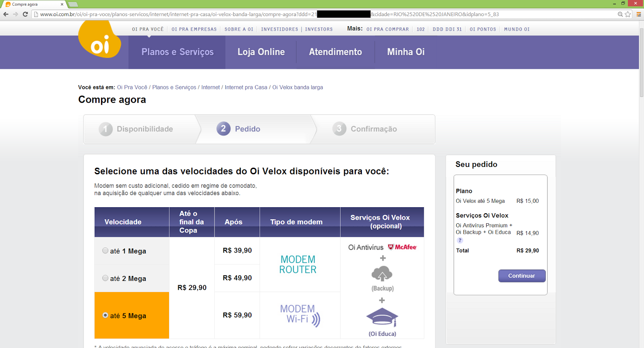This screenshot has height=348, width=644.
Task: Go back using the browser back arrow
Action: click(x=6, y=14)
